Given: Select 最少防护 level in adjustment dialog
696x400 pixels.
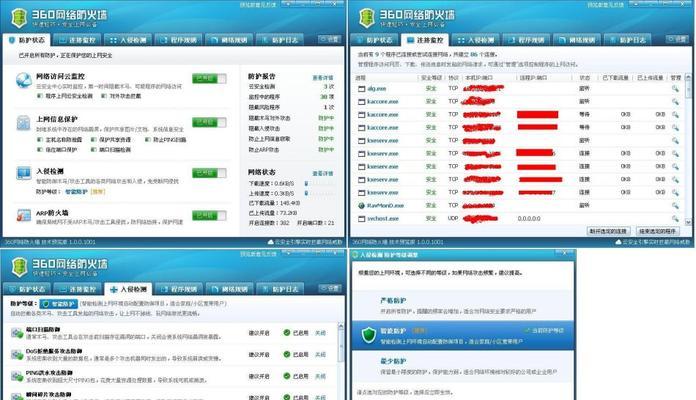Looking at the screenshot, I should 463,367.
